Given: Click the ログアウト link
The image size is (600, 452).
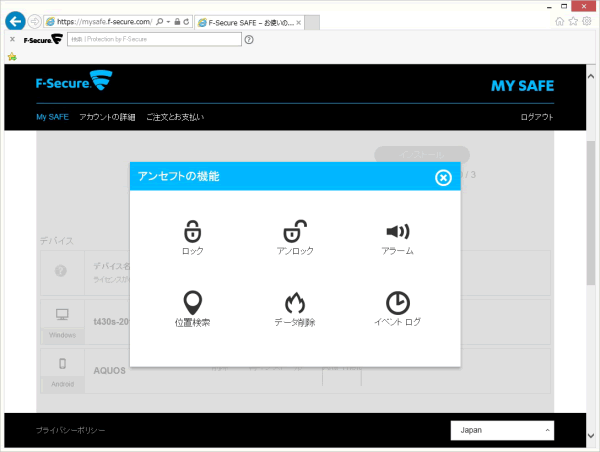Looking at the screenshot, I should 537,117.
